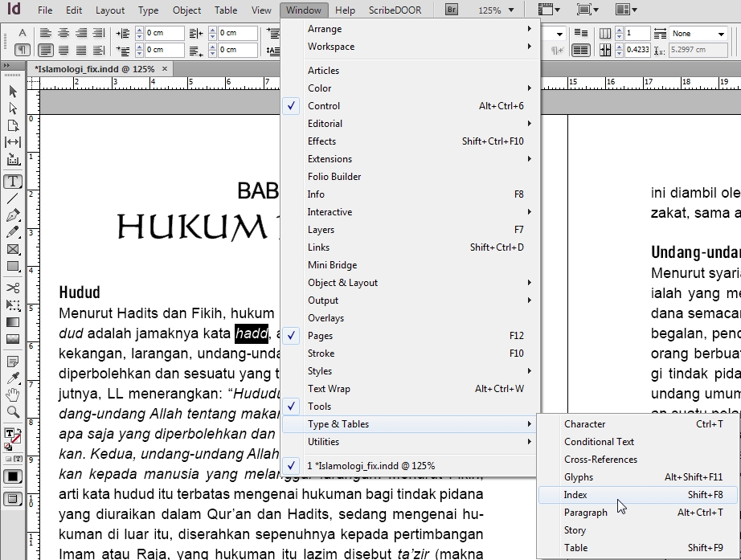Open the Object menu
Viewport: 741px width, 560px height.
[186, 10]
